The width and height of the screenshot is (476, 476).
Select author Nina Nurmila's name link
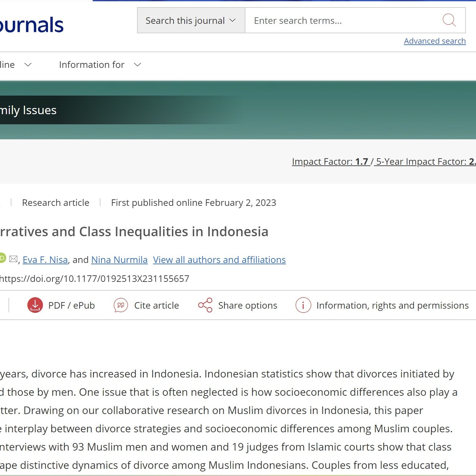click(119, 260)
